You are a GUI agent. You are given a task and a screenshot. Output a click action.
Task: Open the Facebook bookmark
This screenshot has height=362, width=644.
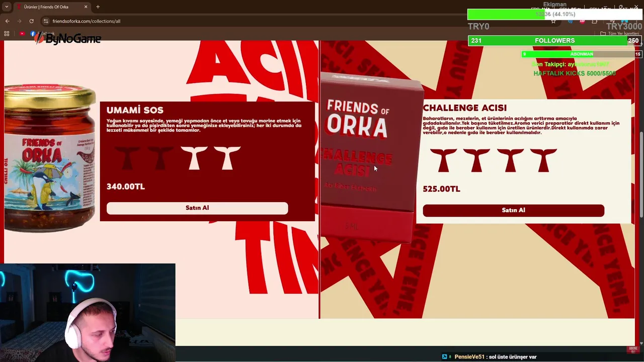(42, 34)
